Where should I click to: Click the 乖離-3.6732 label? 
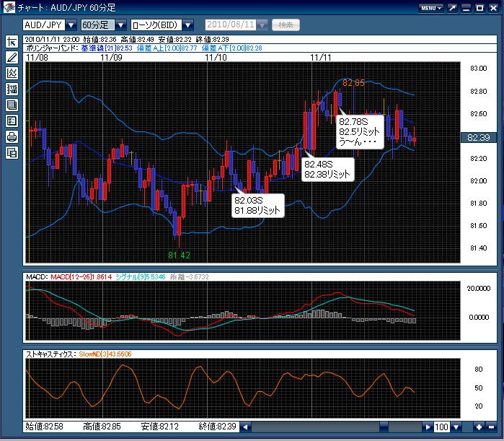pyautogui.click(x=190, y=277)
